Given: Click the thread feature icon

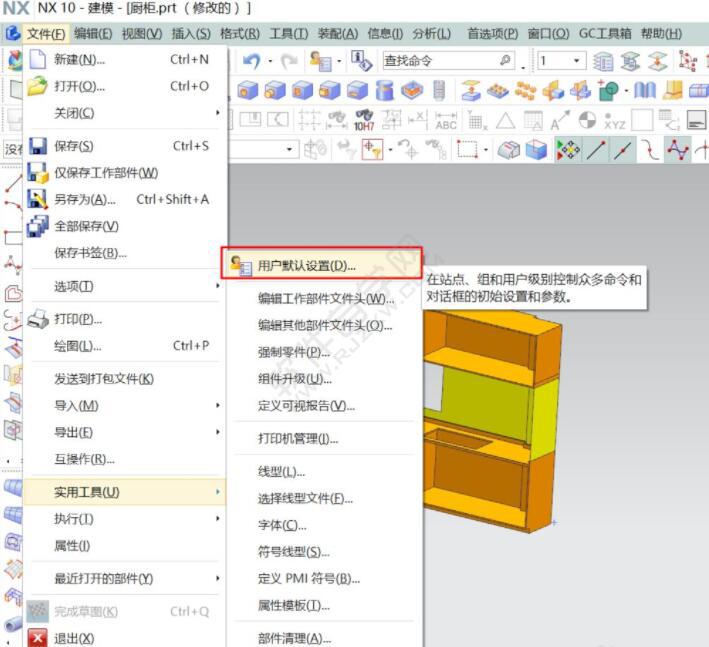Looking at the screenshot, I should tap(440, 90).
